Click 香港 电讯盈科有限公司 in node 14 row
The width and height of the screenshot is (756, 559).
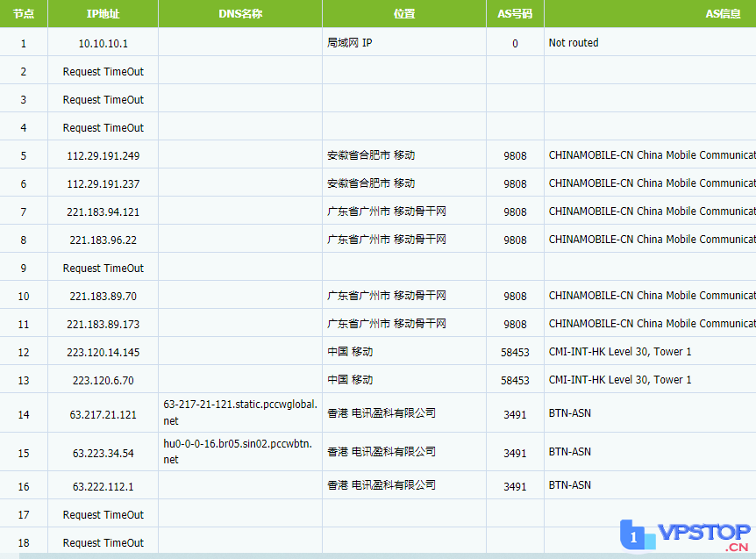click(382, 413)
